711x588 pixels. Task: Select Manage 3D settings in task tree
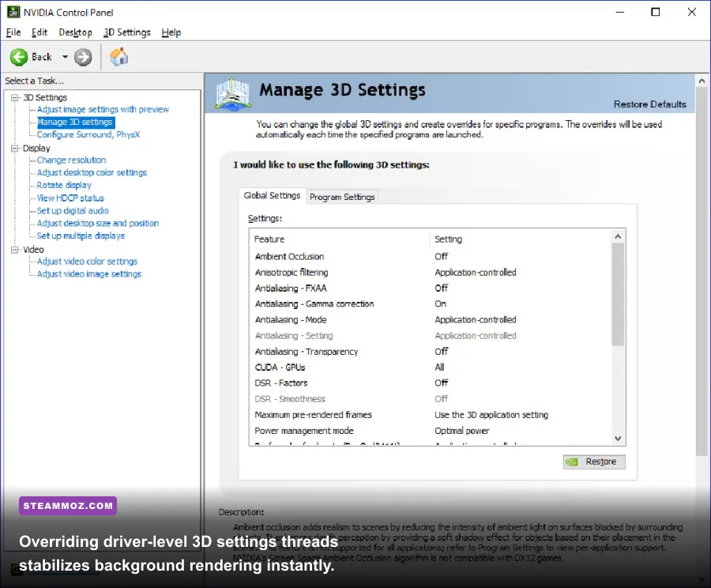(75, 122)
